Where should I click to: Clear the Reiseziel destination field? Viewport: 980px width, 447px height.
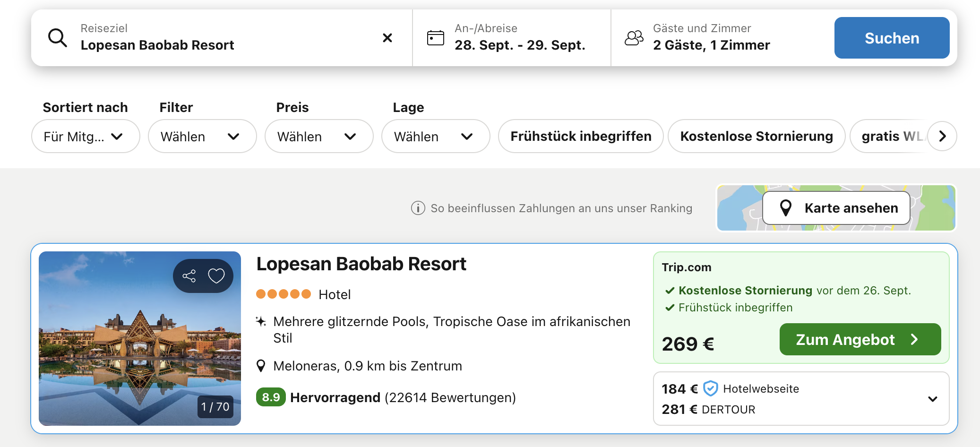pyautogui.click(x=387, y=38)
